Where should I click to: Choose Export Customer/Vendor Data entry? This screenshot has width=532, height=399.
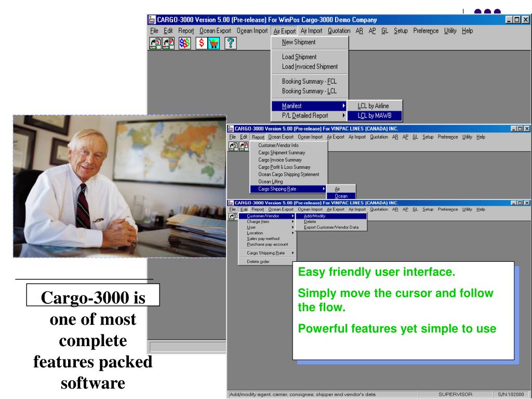[x=331, y=228]
